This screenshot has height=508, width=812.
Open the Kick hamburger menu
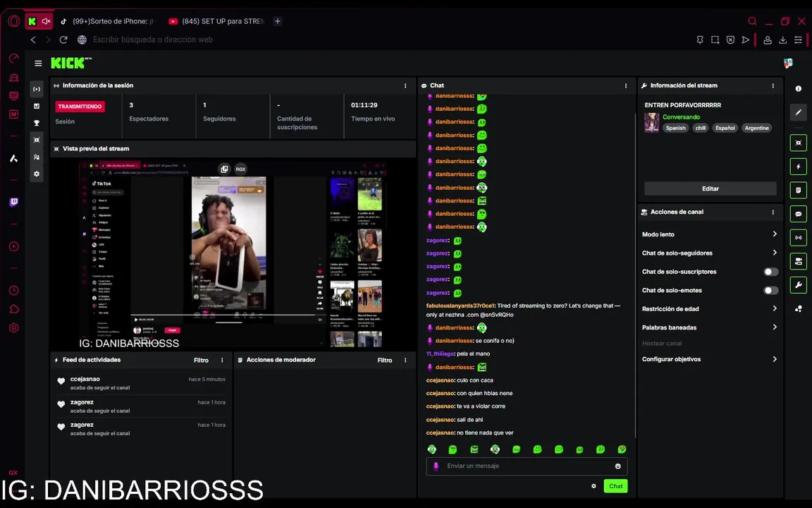coord(38,64)
